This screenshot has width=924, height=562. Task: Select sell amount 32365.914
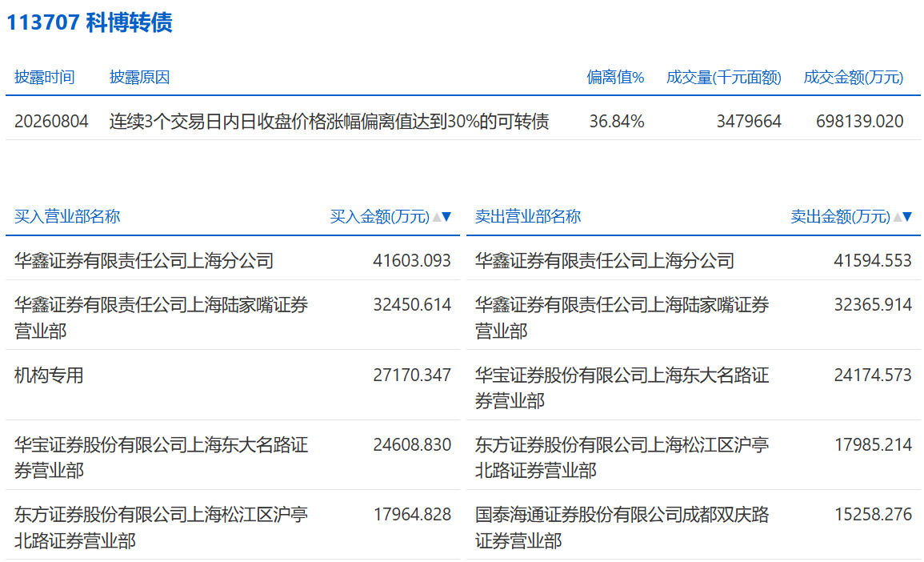(x=873, y=305)
